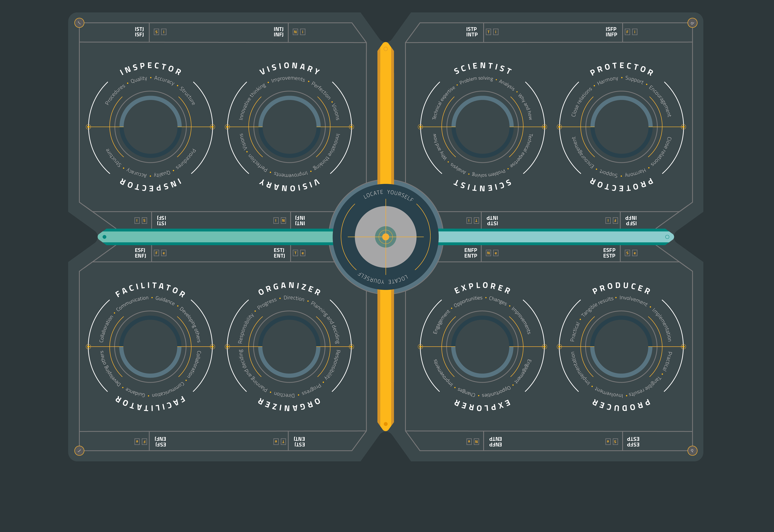Click the bottom-left corner circle badge
The width and height of the screenshot is (774, 532).
(79, 451)
